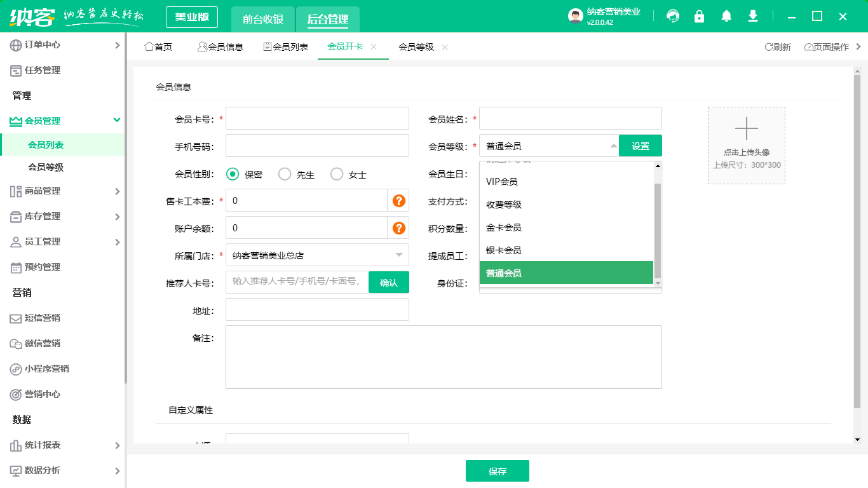Select the 保密 gender radio button
The height and width of the screenshot is (488, 868).
pos(233,174)
